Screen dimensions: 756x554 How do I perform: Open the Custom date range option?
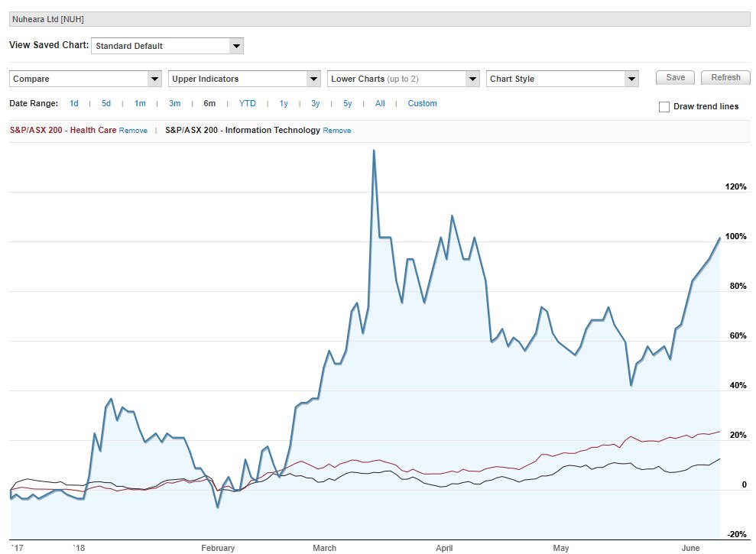(x=423, y=103)
